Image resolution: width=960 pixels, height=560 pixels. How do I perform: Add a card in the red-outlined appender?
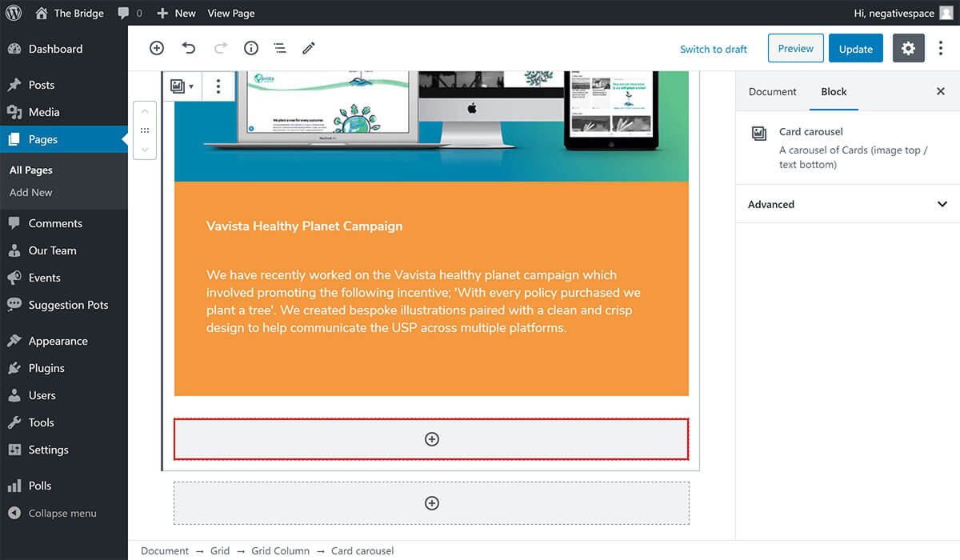(431, 439)
